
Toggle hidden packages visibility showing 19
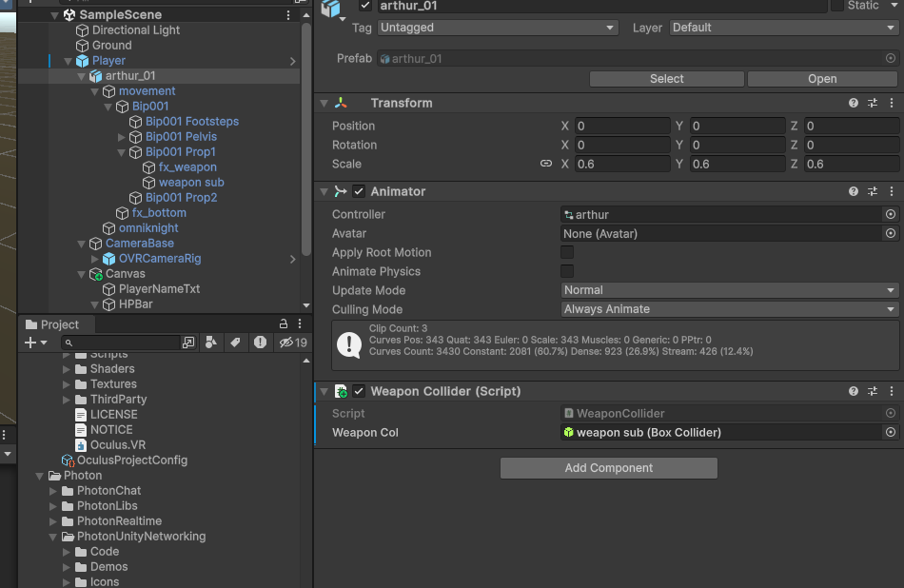pyautogui.click(x=293, y=343)
